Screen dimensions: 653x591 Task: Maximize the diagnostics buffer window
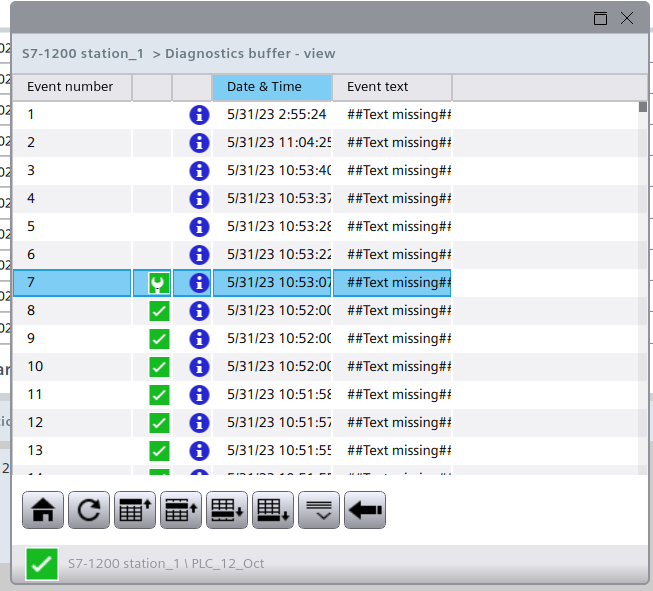click(x=600, y=18)
